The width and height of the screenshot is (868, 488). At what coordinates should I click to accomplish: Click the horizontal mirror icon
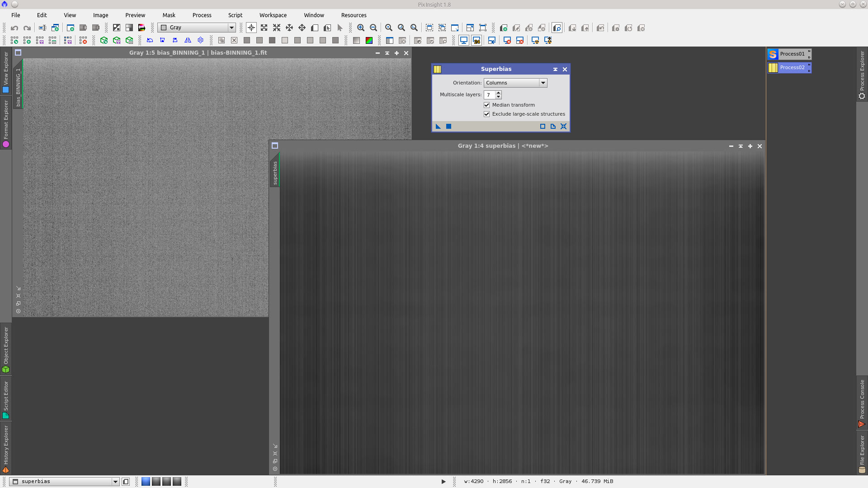(188, 41)
